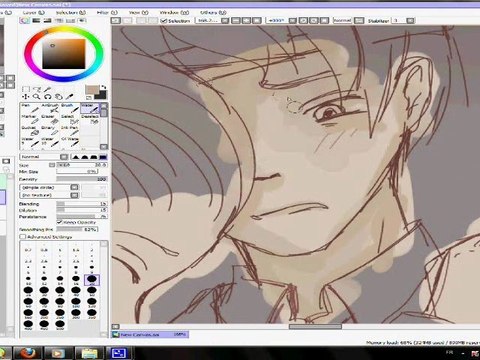Screen dimensions: 480x360
Task: Click the SAI taskbar icon
Action: pos(119,353)
